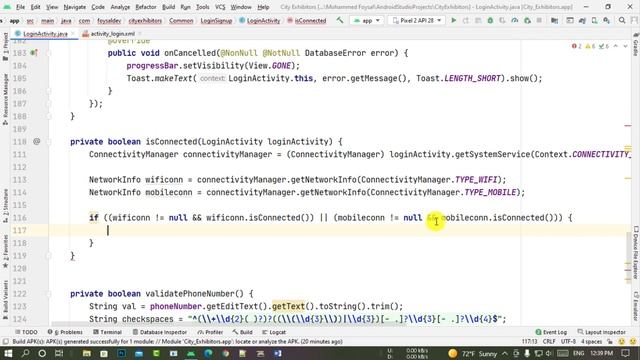The width and height of the screenshot is (640, 360).
Task: Open the 'Pixel 2 API 28' device dropdown
Action: point(417,20)
